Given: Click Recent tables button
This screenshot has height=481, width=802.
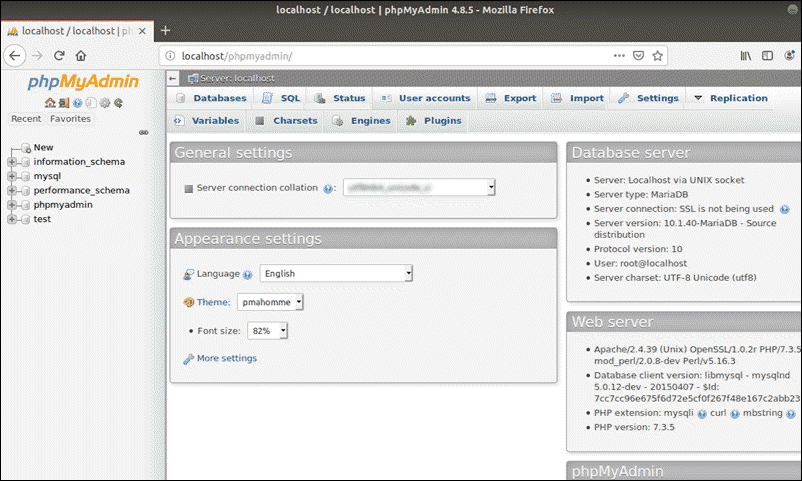Looking at the screenshot, I should pos(26,119).
